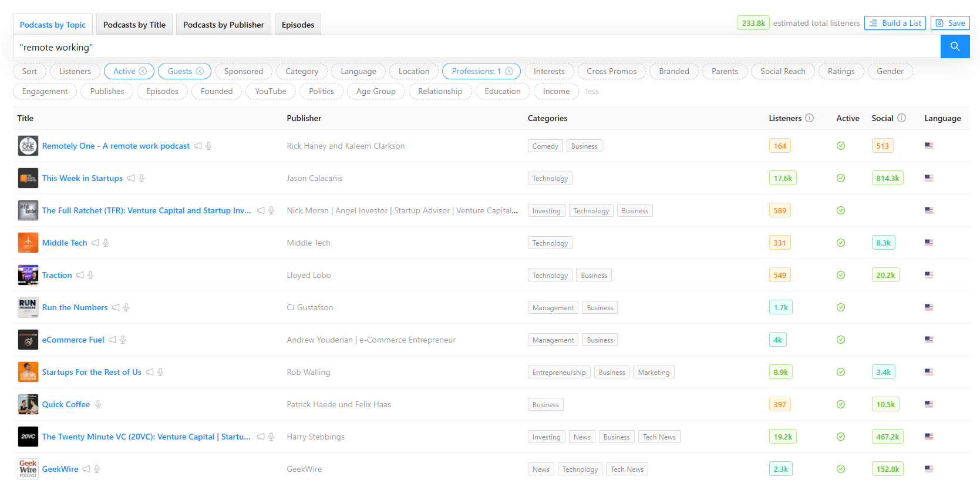Screen dimensions: 980x483
Task: Click the Build a List button
Action: point(895,23)
